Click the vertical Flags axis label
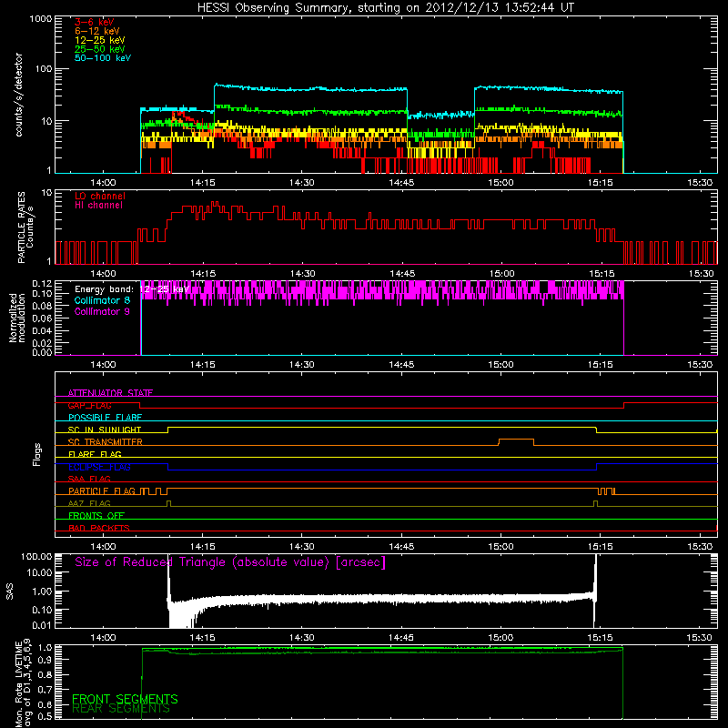Viewport: 728px width, 728px height. coord(37,454)
